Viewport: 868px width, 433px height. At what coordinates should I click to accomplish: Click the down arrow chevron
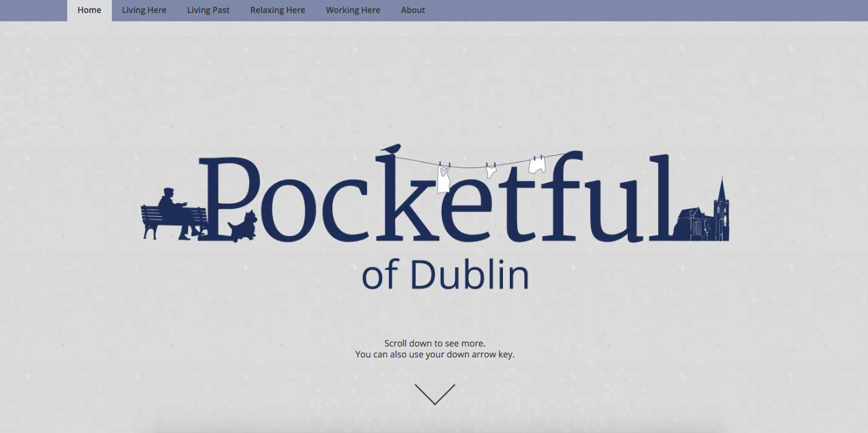435,394
